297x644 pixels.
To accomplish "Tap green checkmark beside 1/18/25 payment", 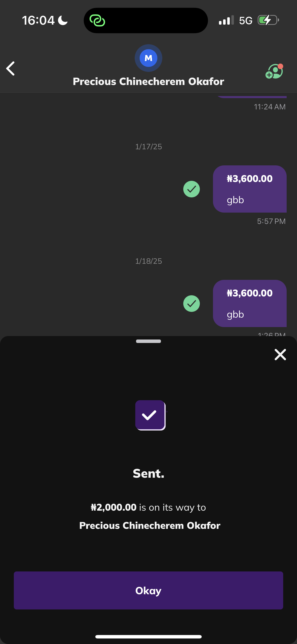I will tap(192, 304).
